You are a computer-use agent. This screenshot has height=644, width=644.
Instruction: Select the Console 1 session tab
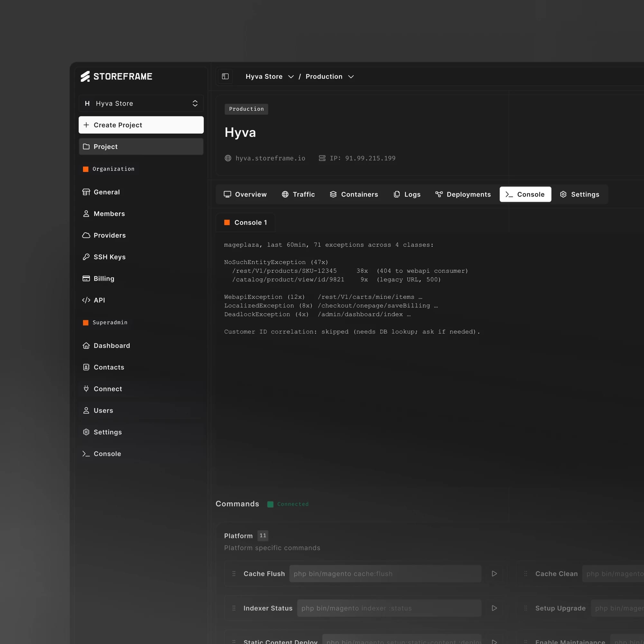[245, 222]
